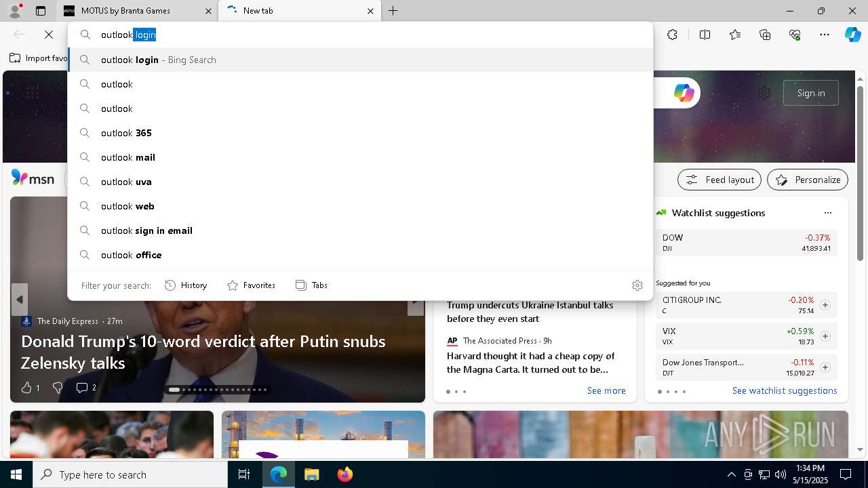Open a new tab with plus button
This screenshot has width=868, height=488.
click(393, 11)
